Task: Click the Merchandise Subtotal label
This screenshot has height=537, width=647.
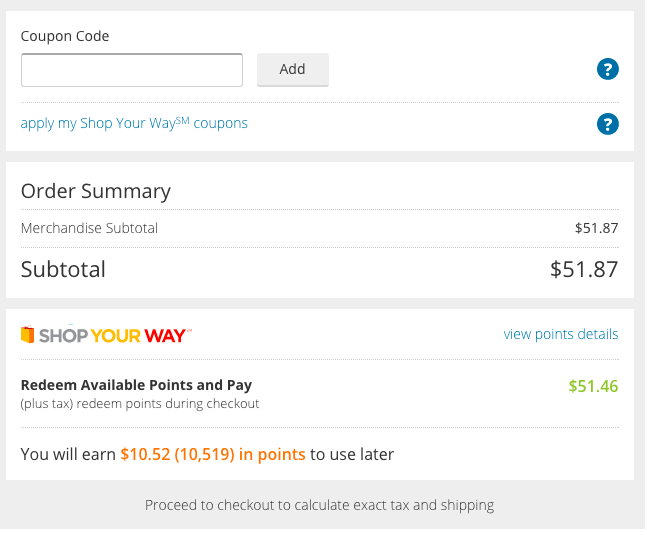Action: [x=89, y=228]
